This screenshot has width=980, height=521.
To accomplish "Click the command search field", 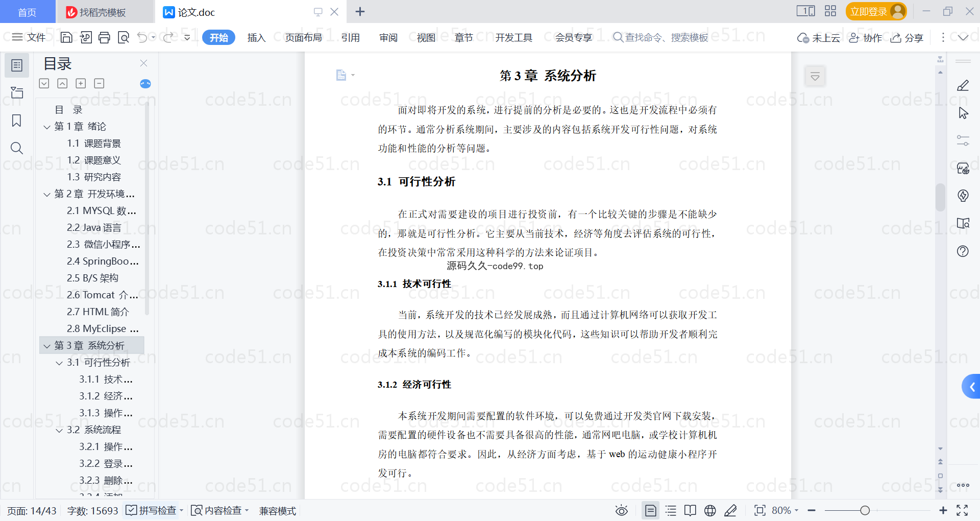I will (x=661, y=37).
